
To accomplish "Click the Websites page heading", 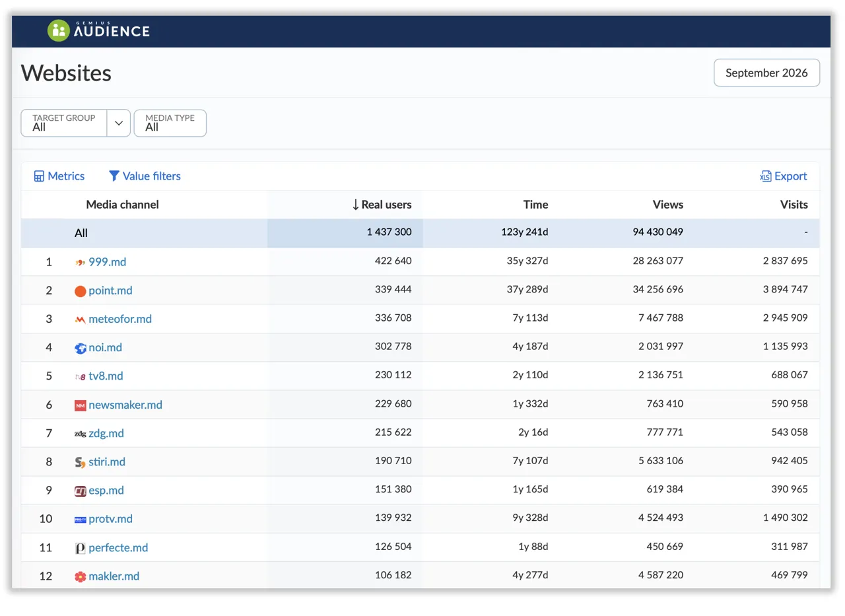I will click(x=66, y=73).
